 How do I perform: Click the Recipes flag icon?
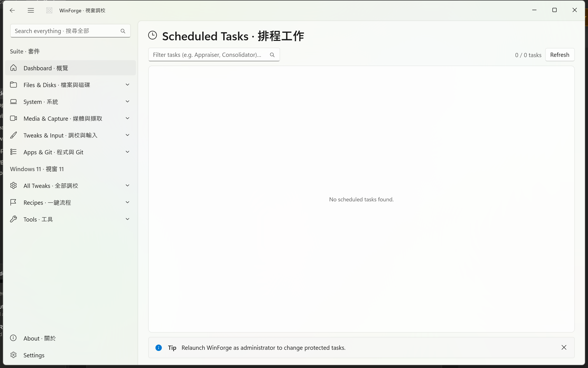[13, 202]
